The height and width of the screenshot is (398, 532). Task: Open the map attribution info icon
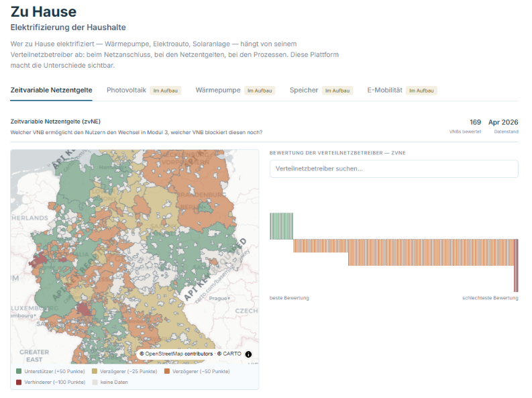coord(248,354)
